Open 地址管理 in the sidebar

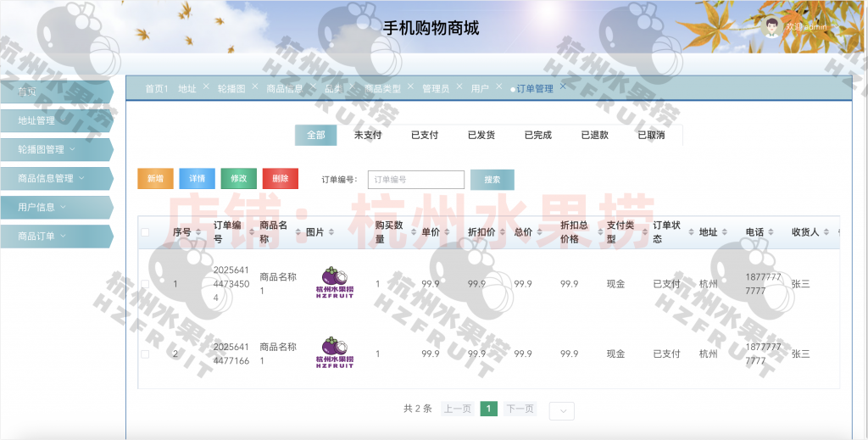pyautogui.click(x=56, y=120)
